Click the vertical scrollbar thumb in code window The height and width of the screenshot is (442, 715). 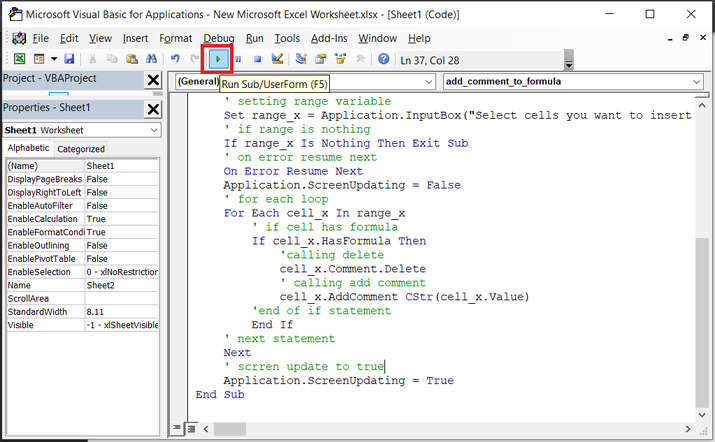[702, 322]
